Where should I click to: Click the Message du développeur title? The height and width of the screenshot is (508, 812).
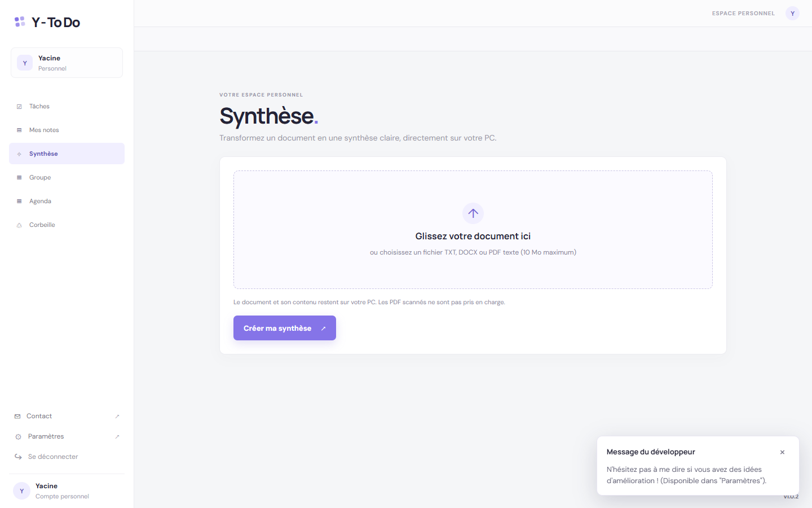pyautogui.click(x=651, y=452)
